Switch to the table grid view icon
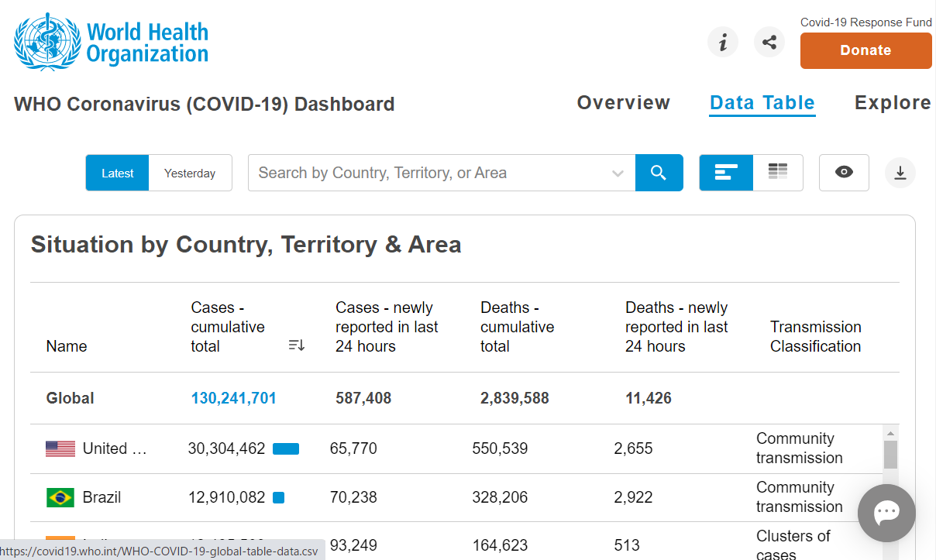The width and height of the screenshot is (936, 560). (x=778, y=173)
